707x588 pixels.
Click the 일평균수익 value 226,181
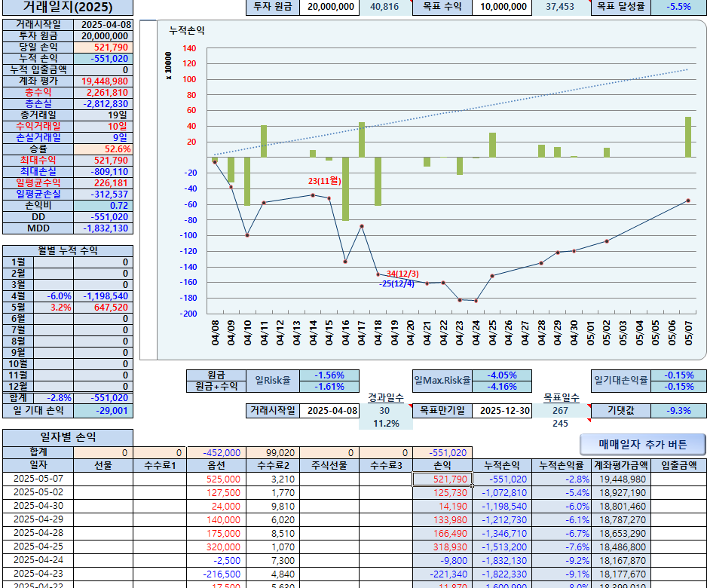click(x=103, y=182)
